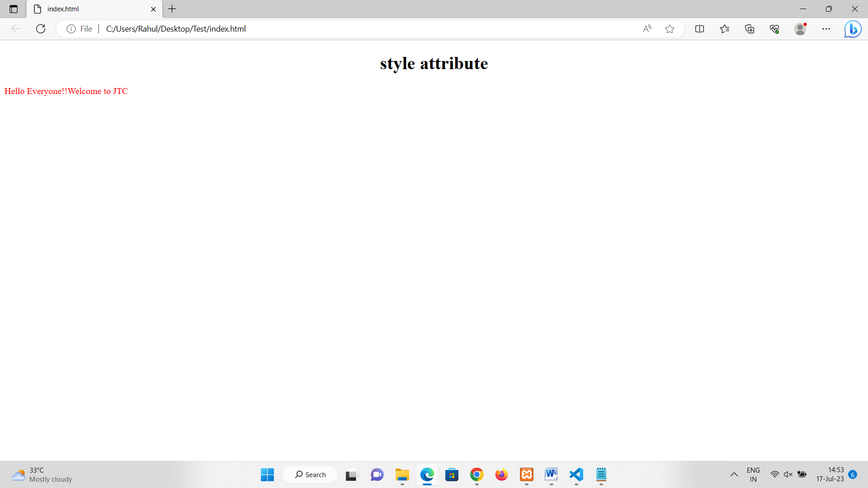Click the address bar showing index.html path
This screenshot has height=488, width=868.
point(371,29)
